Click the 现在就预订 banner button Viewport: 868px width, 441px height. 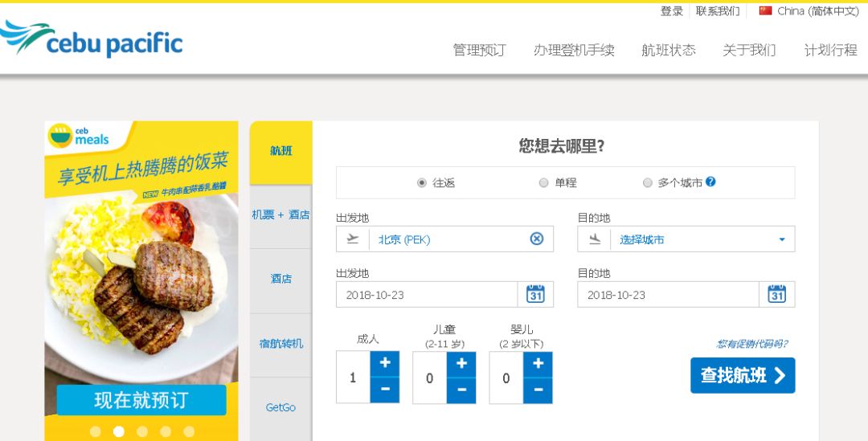point(141,400)
